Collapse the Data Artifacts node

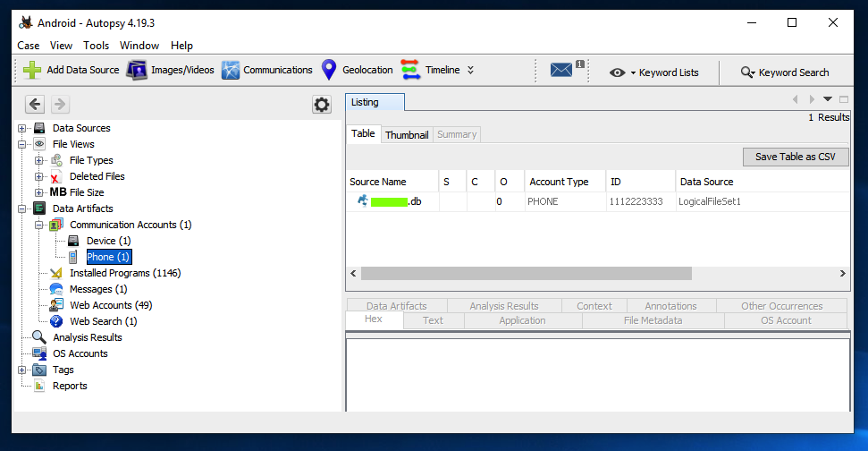(x=21, y=208)
